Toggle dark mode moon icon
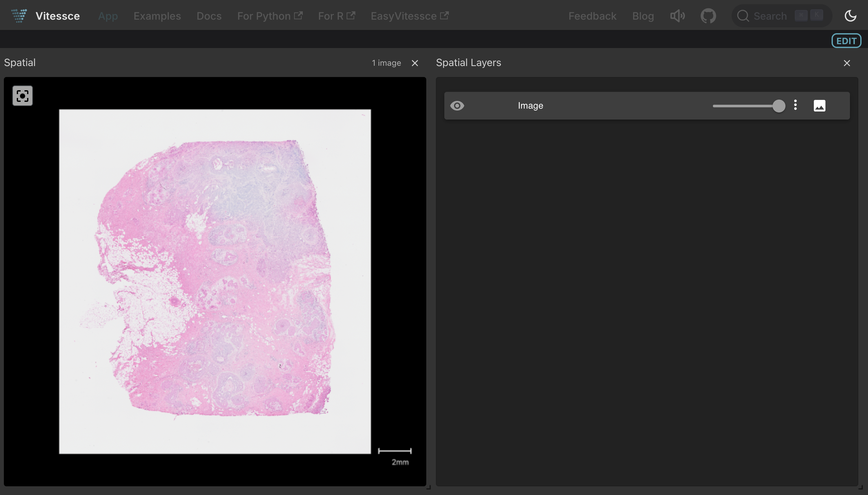The height and width of the screenshot is (495, 868). point(850,16)
